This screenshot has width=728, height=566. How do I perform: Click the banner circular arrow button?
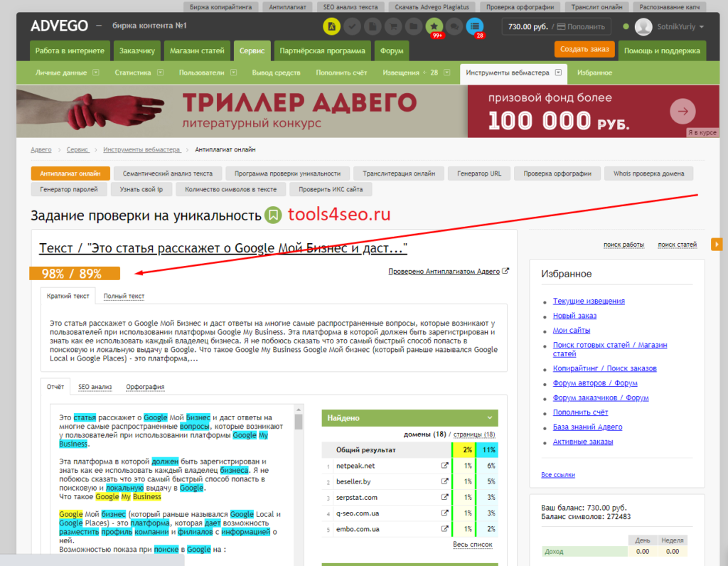click(682, 111)
